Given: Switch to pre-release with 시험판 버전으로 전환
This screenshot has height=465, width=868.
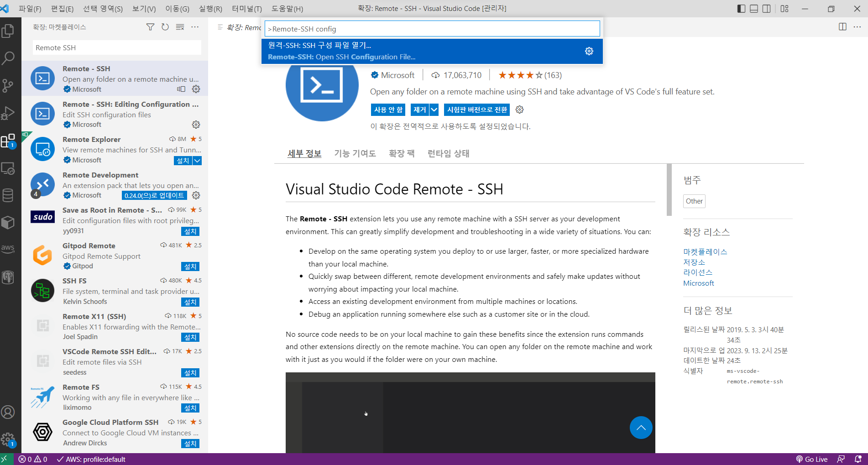Looking at the screenshot, I should (477, 110).
